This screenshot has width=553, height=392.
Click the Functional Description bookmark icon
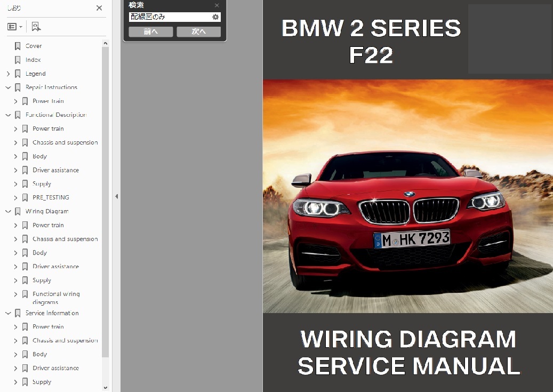pos(18,115)
